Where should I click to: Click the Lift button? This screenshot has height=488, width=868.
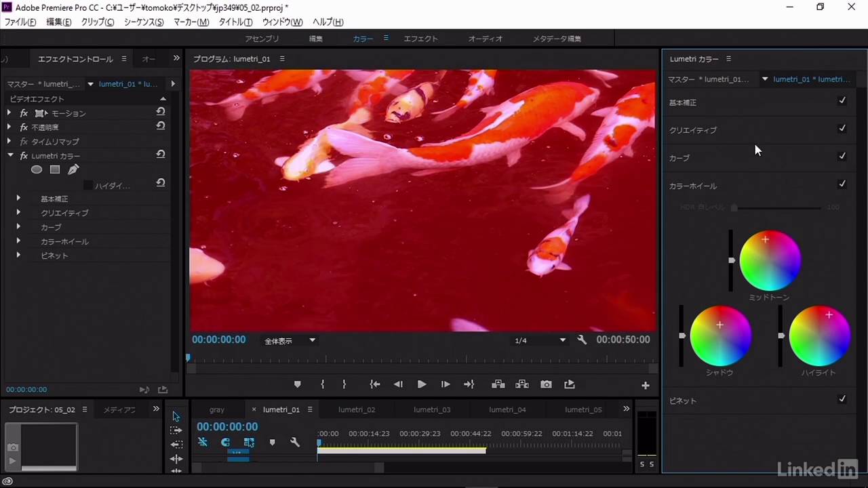click(498, 384)
